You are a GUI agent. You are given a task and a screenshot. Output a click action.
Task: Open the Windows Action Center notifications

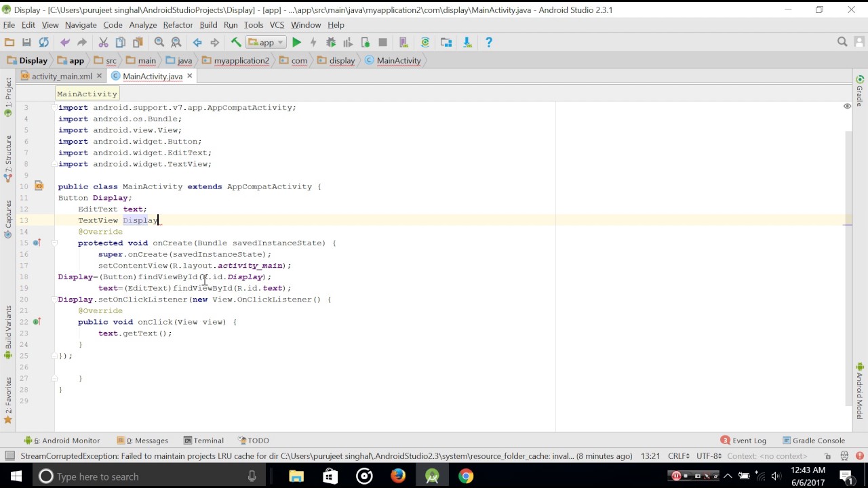[846, 476]
